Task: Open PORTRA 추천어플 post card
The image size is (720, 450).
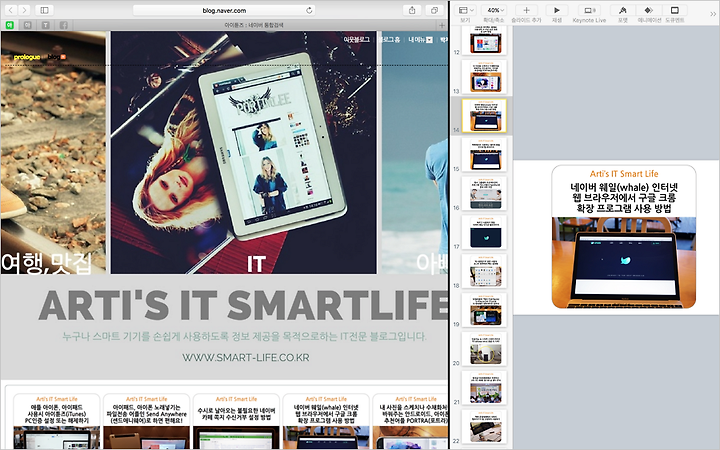Action: click(410, 422)
